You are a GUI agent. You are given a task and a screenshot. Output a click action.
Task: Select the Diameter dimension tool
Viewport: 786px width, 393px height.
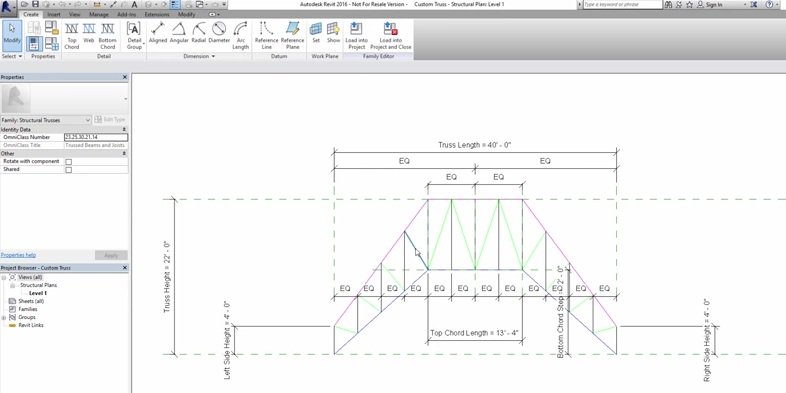219,33
